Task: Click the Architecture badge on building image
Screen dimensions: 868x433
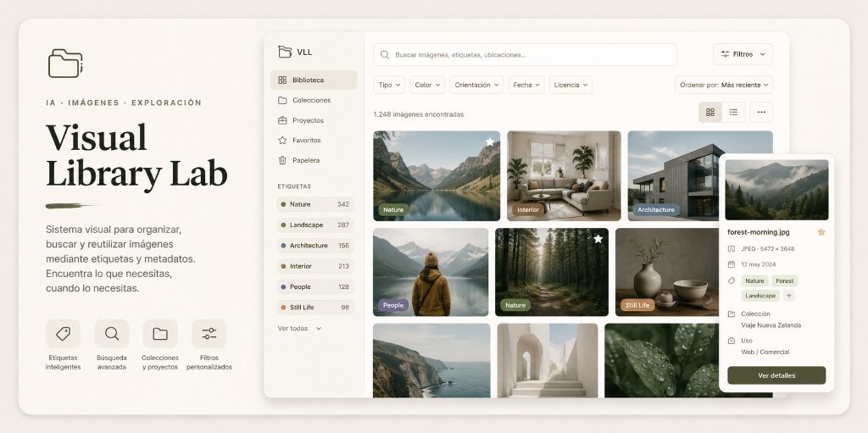Action: point(656,210)
